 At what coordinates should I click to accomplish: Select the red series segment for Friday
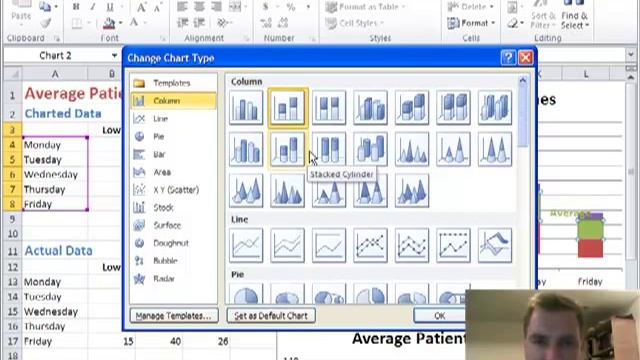pos(590,249)
